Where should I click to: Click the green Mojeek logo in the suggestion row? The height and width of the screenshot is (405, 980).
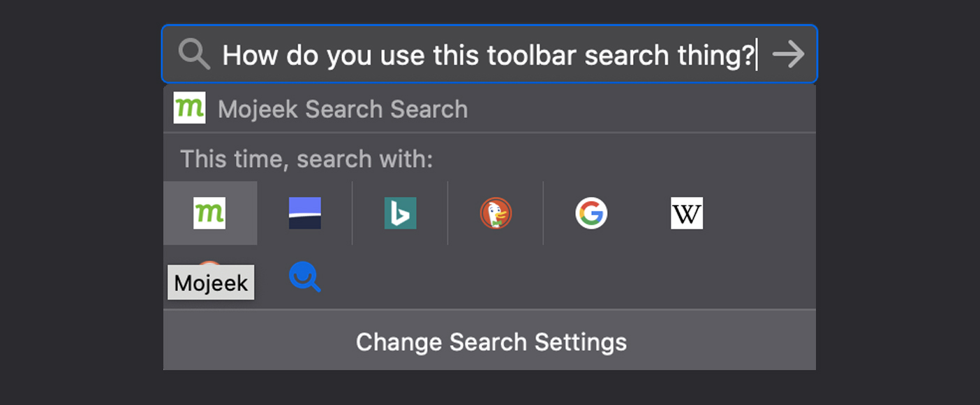pyautogui.click(x=189, y=108)
